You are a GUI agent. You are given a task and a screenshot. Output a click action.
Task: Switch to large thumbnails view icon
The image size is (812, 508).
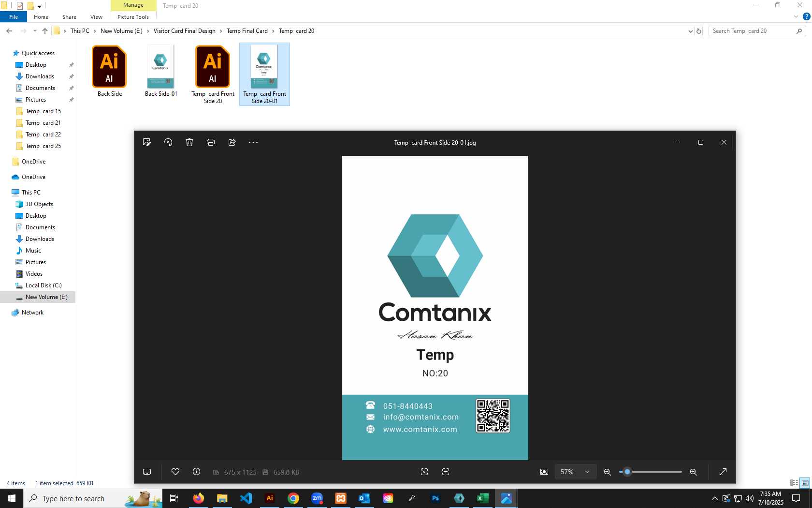(x=805, y=483)
